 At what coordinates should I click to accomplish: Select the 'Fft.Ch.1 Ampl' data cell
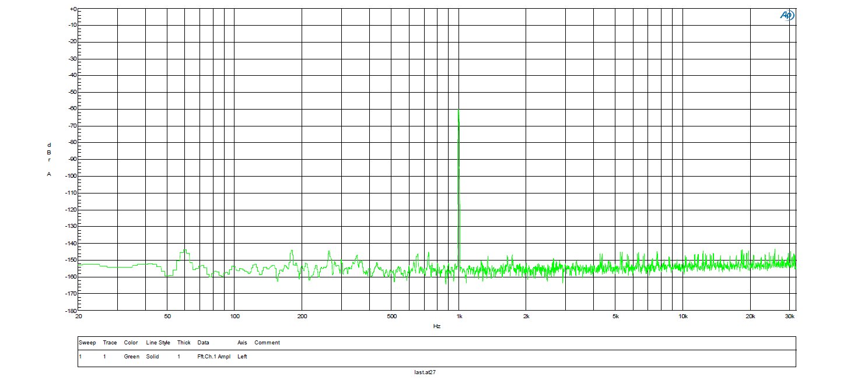click(214, 356)
